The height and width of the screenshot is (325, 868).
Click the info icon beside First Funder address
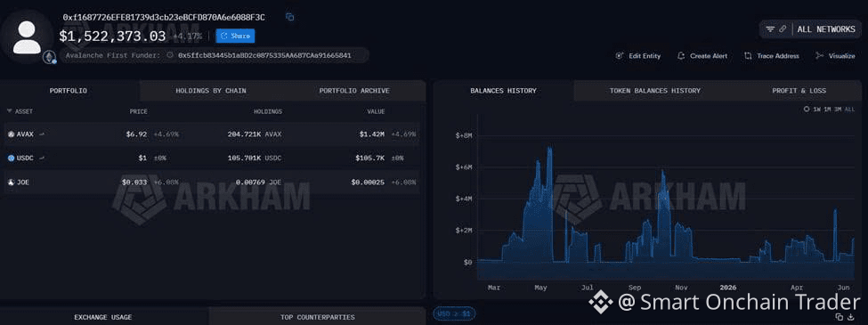click(171, 55)
